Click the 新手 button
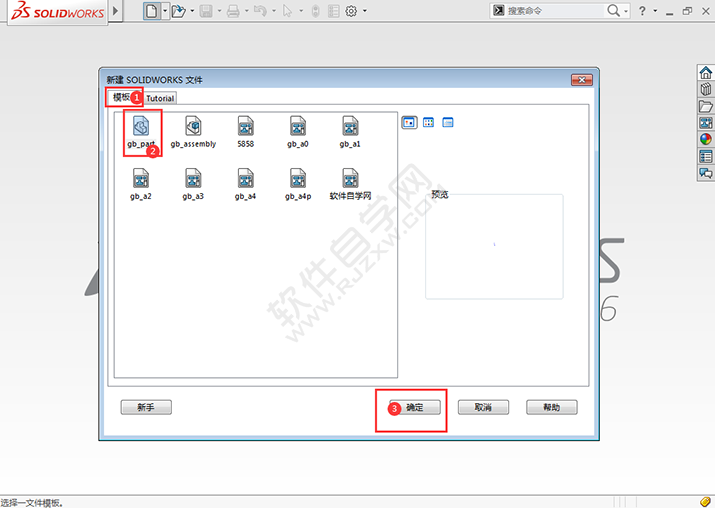The height and width of the screenshot is (508, 715). [x=146, y=407]
